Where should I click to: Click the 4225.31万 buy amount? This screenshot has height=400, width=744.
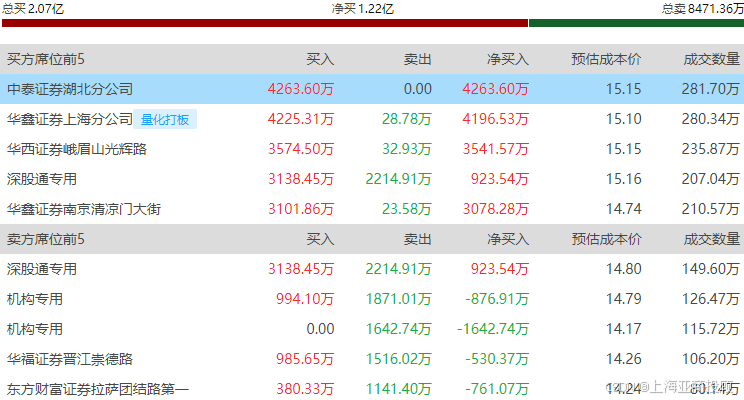pyautogui.click(x=301, y=119)
